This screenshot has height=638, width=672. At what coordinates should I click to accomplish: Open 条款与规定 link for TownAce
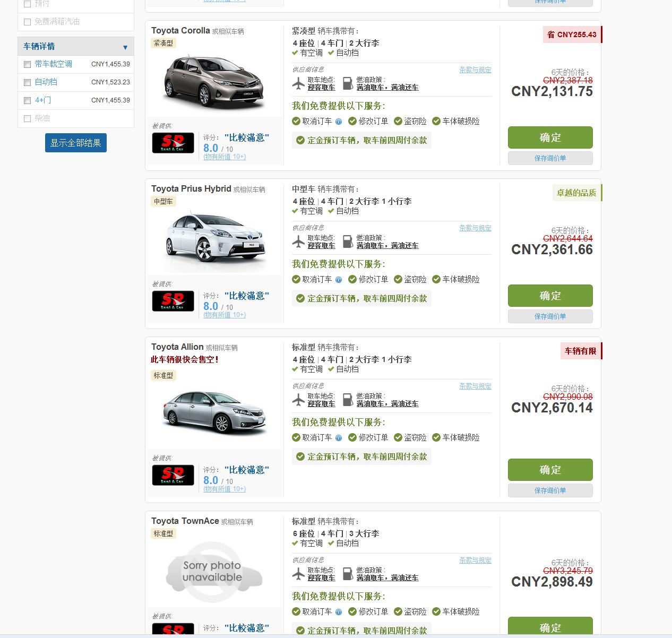point(475,561)
